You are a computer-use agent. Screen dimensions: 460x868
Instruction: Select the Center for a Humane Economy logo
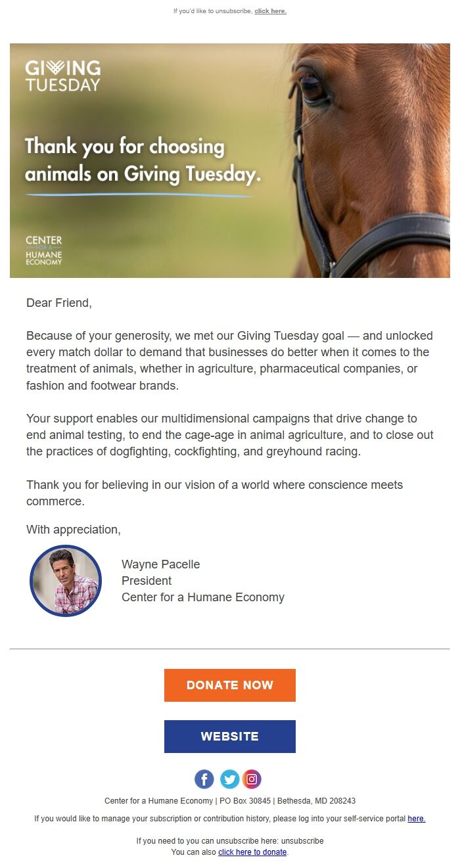coord(44,250)
